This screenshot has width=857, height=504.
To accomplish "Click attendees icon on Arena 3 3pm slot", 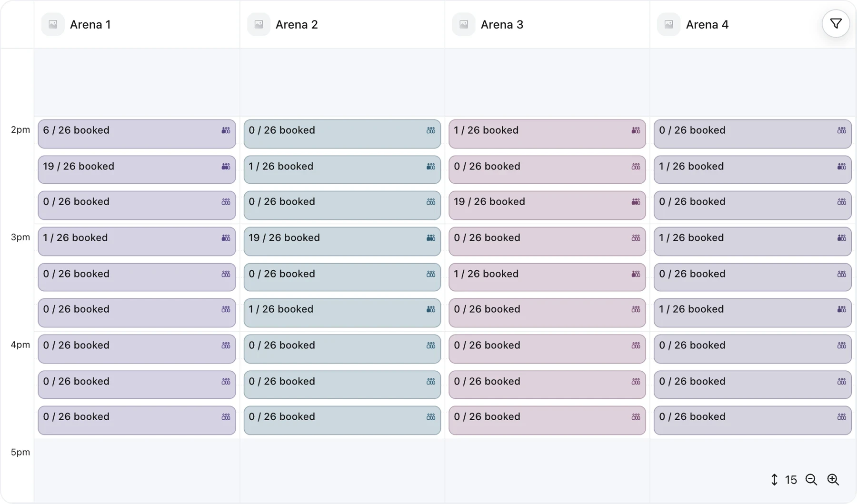I will 636,238.
